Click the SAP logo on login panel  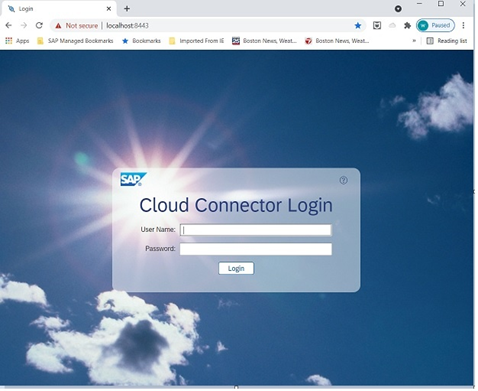point(133,179)
